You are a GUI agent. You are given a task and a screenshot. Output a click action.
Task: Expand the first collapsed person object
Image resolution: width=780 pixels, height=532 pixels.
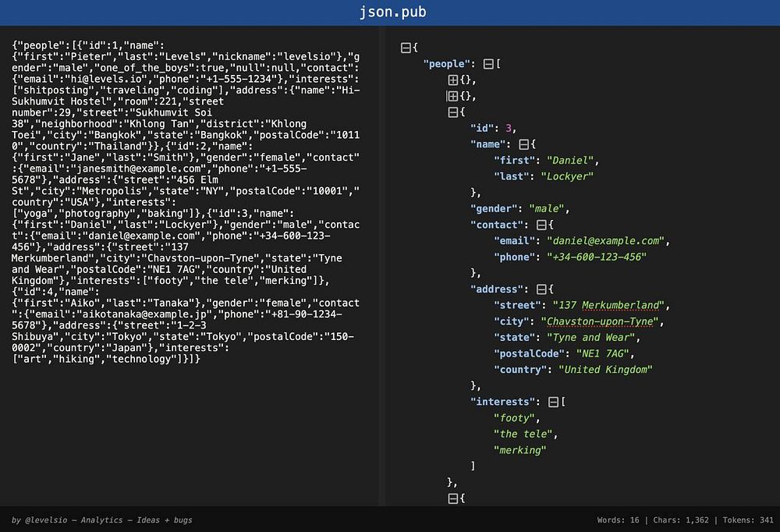point(452,80)
